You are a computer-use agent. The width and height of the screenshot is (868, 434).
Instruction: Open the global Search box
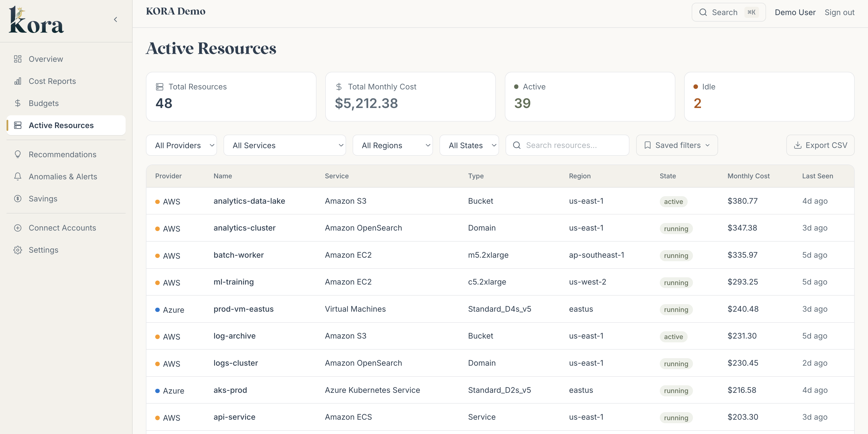pyautogui.click(x=729, y=13)
